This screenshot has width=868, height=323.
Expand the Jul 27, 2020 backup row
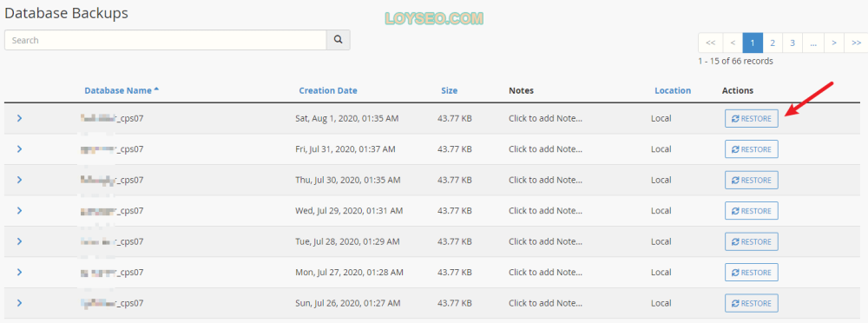pyautogui.click(x=19, y=272)
